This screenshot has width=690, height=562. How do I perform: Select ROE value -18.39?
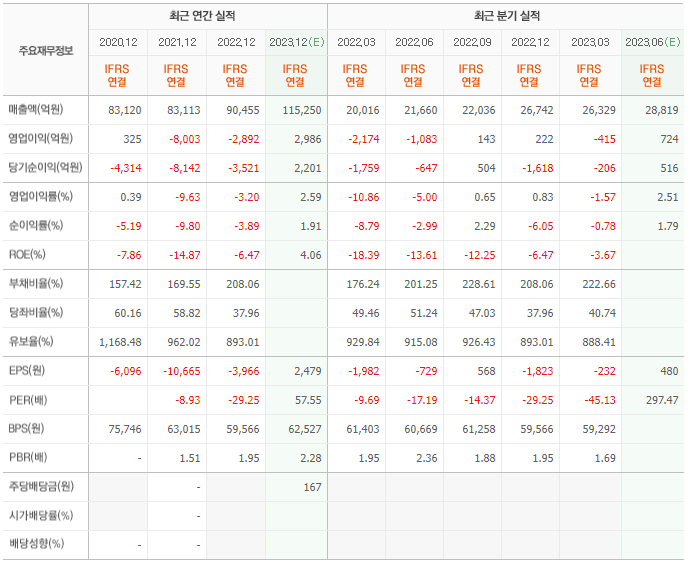(x=363, y=255)
